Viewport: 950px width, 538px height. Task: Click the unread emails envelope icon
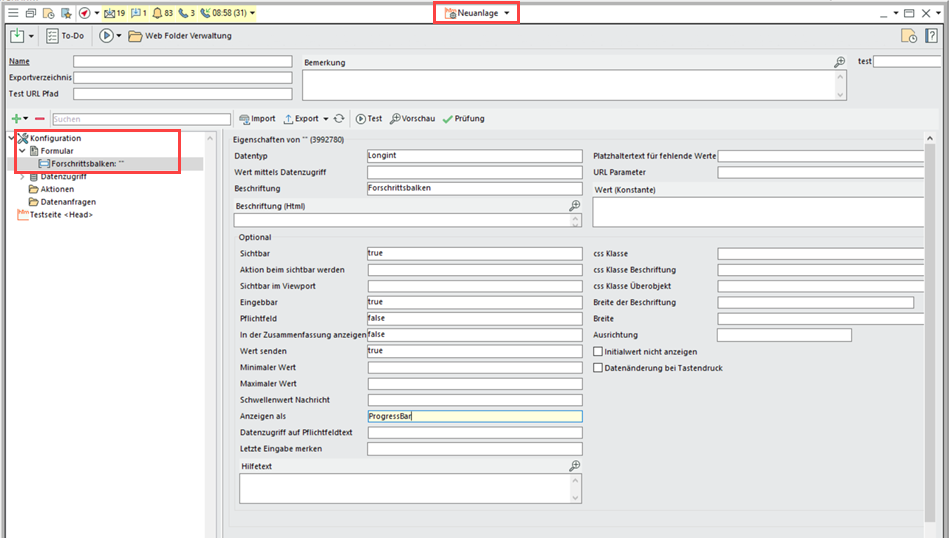pyautogui.click(x=111, y=13)
